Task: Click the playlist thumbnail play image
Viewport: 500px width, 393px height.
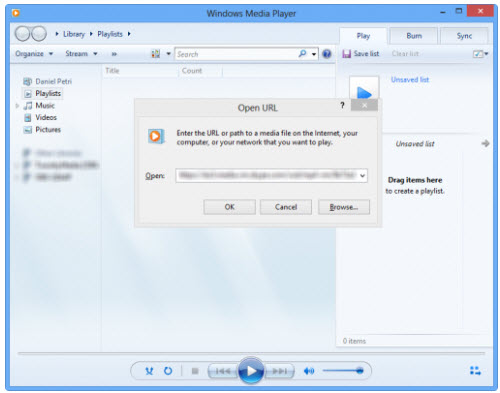Action: coord(364,88)
